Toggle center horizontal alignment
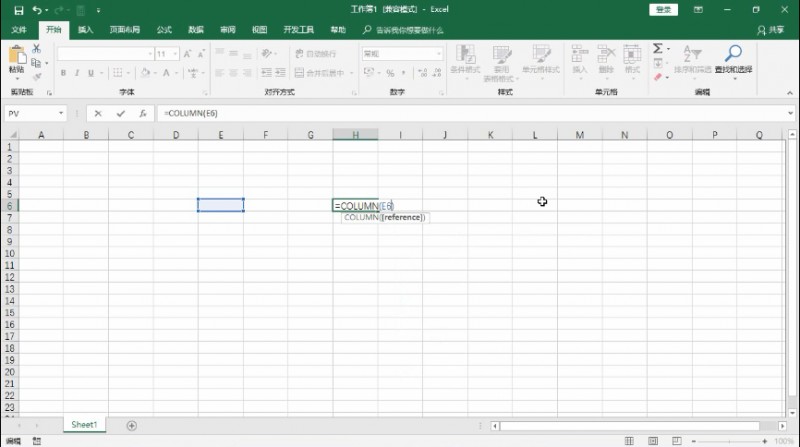 click(x=233, y=73)
